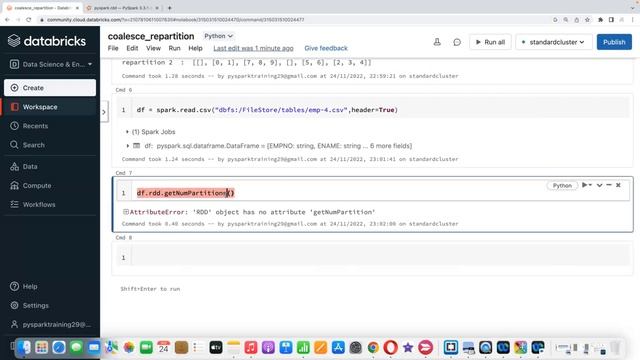
Task: Open the browser extensions puzzle icon
Action: coord(600,20)
